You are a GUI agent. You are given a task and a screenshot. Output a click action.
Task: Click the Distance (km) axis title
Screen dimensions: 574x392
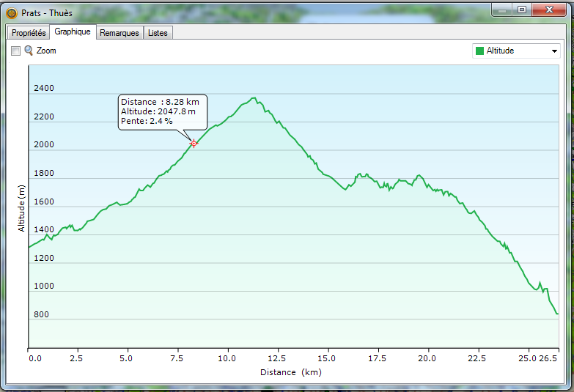point(290,372)
